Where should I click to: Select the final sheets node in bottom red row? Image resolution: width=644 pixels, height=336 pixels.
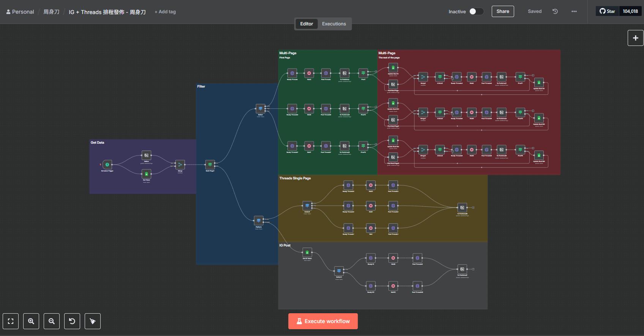[x=539, y=155]
